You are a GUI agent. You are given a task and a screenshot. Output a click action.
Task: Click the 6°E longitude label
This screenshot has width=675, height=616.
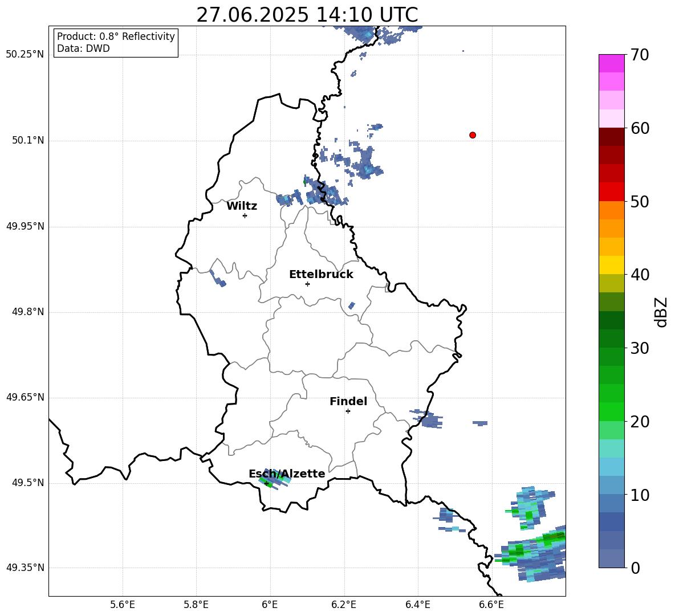(270, 605)
